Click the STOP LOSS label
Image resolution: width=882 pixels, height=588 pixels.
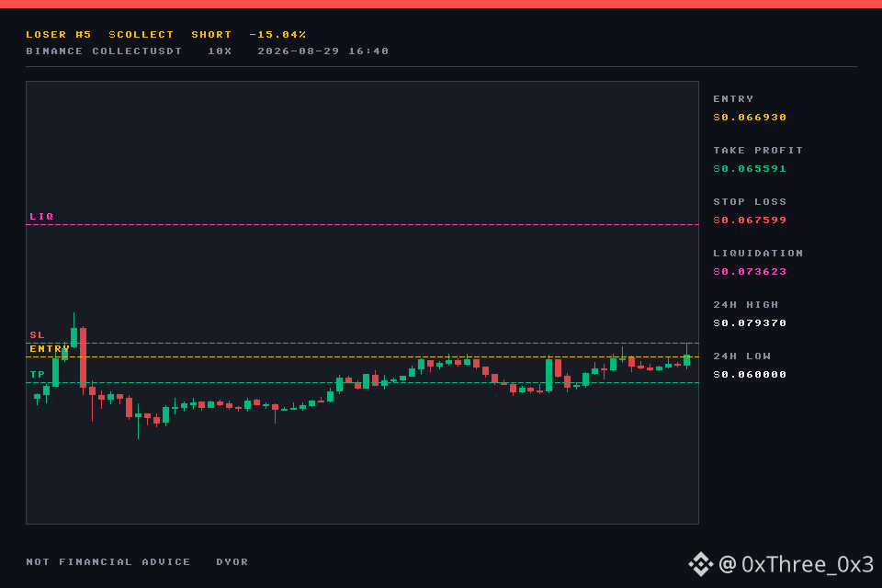750,201
